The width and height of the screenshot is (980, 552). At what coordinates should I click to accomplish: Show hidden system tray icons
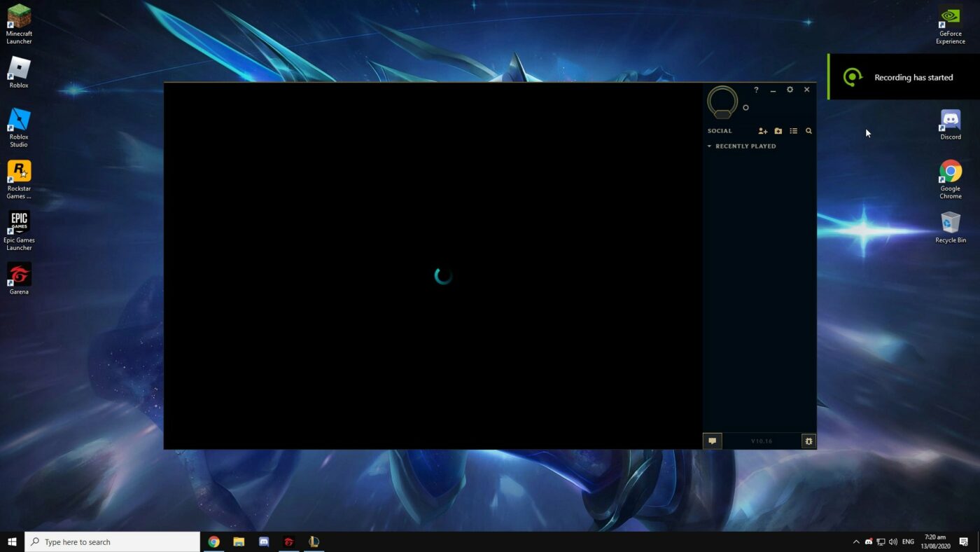tap(856, 541)
